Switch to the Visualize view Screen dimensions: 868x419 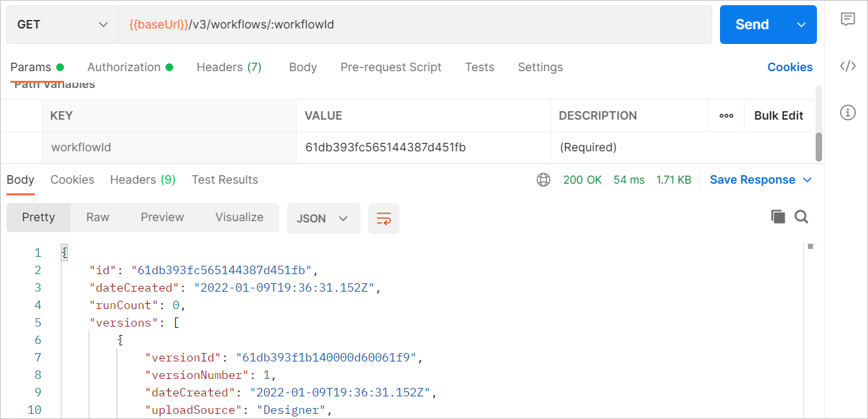[238, 217]
